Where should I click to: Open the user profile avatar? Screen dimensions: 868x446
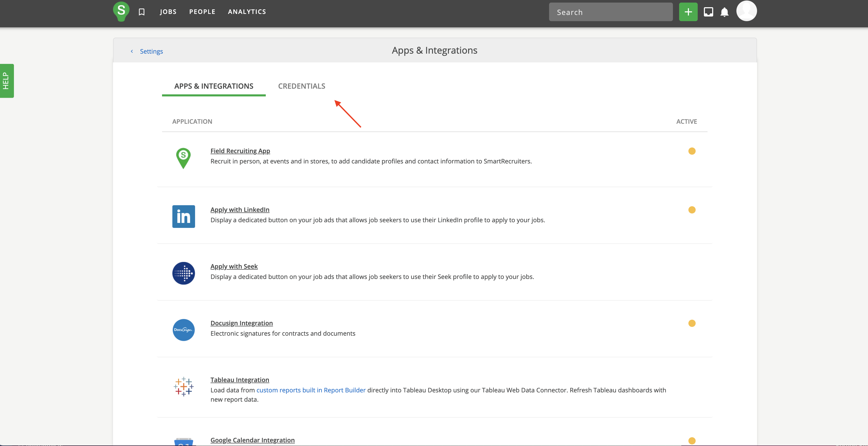coord(746,11)
